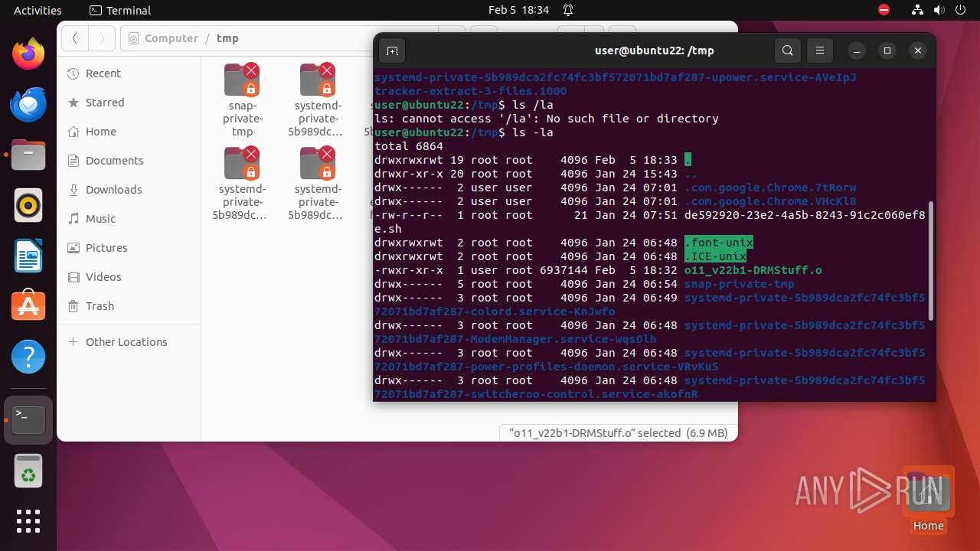
Task: Click snap-private-tmp in terminal listing
Action: click(x=740, y=284)
